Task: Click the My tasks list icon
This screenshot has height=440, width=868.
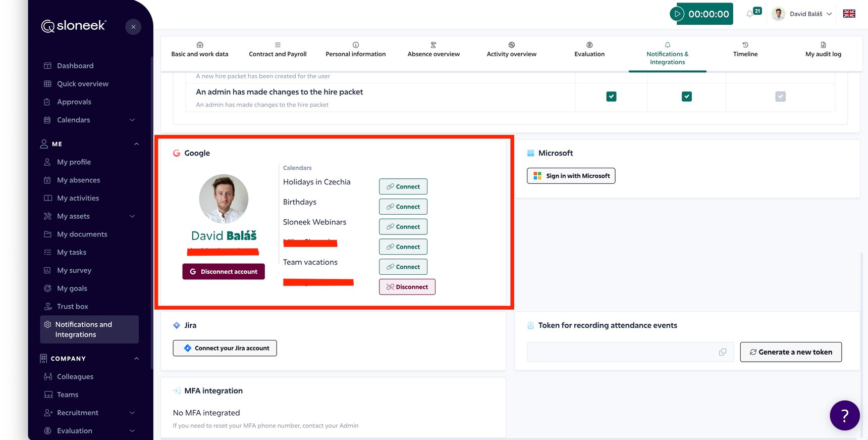Action: point(47,253)
